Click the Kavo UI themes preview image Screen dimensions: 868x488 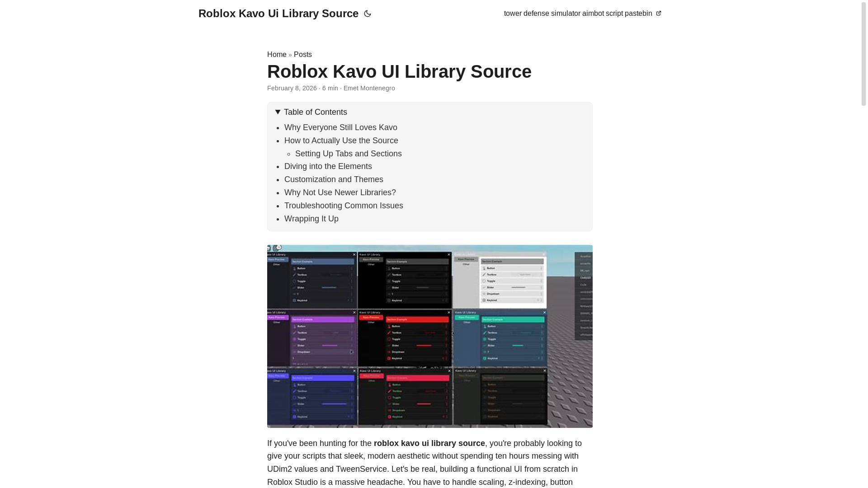coord(429,336)
